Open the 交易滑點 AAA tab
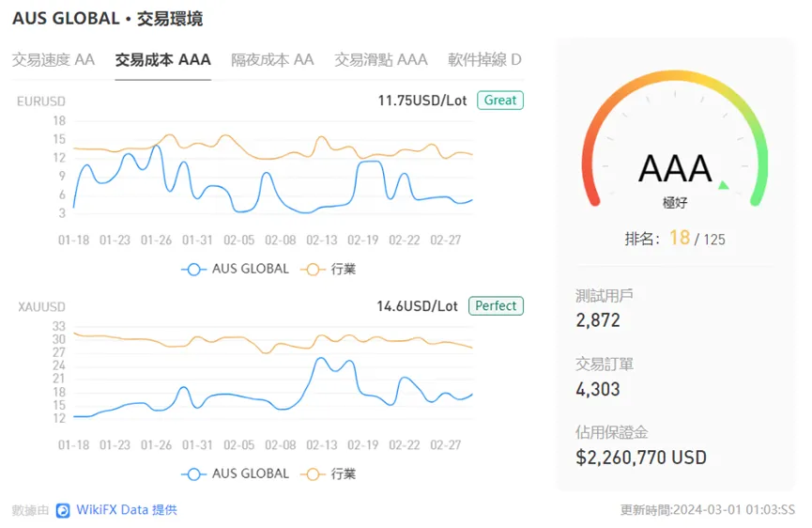 381,59
